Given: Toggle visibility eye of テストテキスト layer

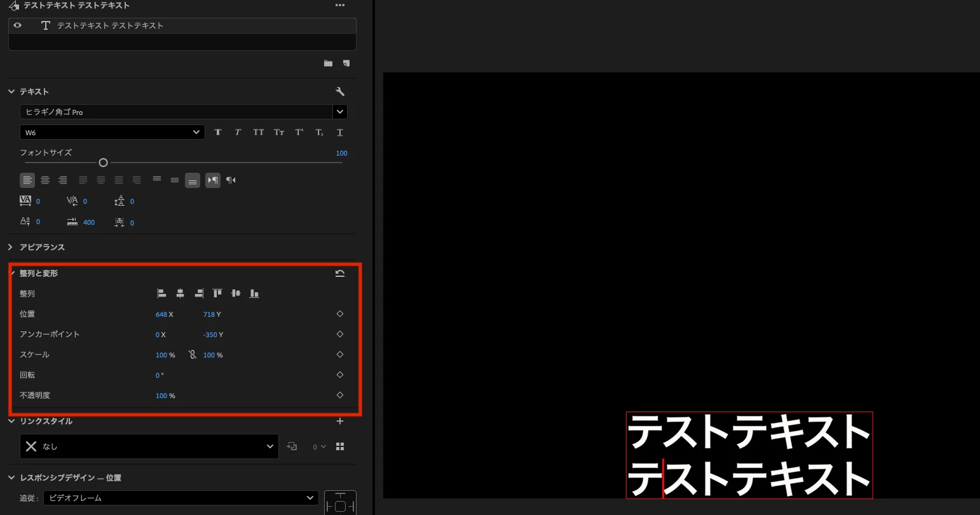Looking at the screenshot, I should [18, 25].
